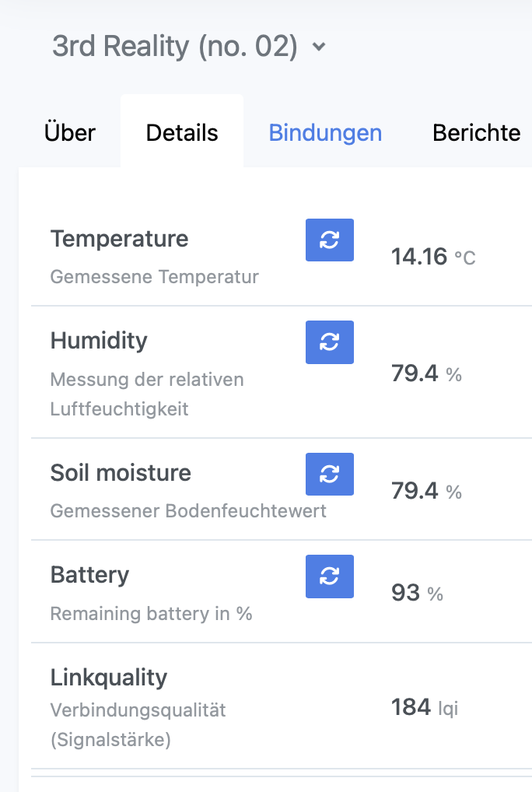532x792 pixels.
Task: Refresh the Soil moisture reading
Action: [329, 475]
